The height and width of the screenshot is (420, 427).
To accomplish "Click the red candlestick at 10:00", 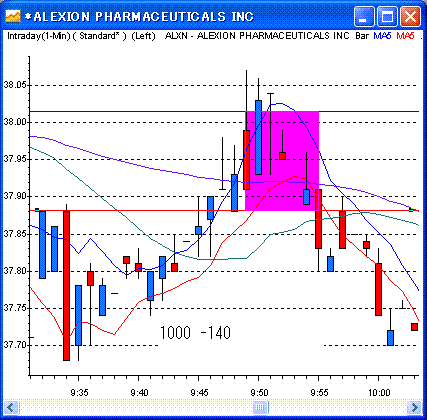I will click(x=378, y=289).
